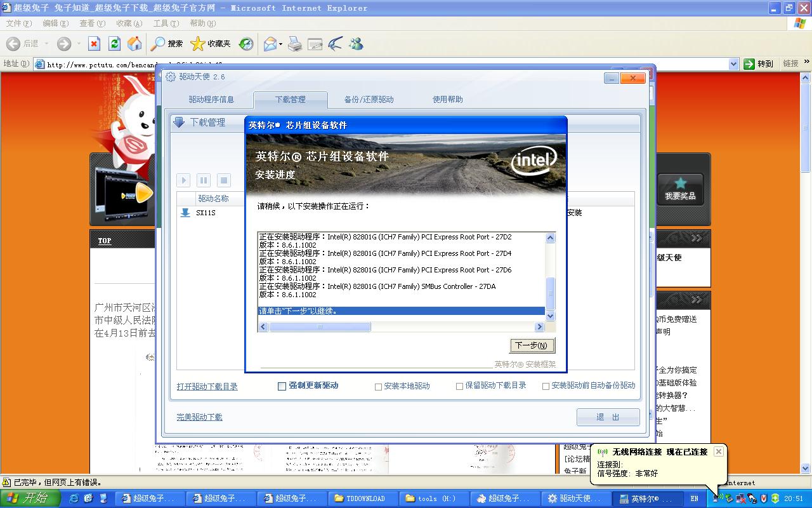Stop page loading with the red X icon
Screen dimensions: 812x508
coord(94,44)
